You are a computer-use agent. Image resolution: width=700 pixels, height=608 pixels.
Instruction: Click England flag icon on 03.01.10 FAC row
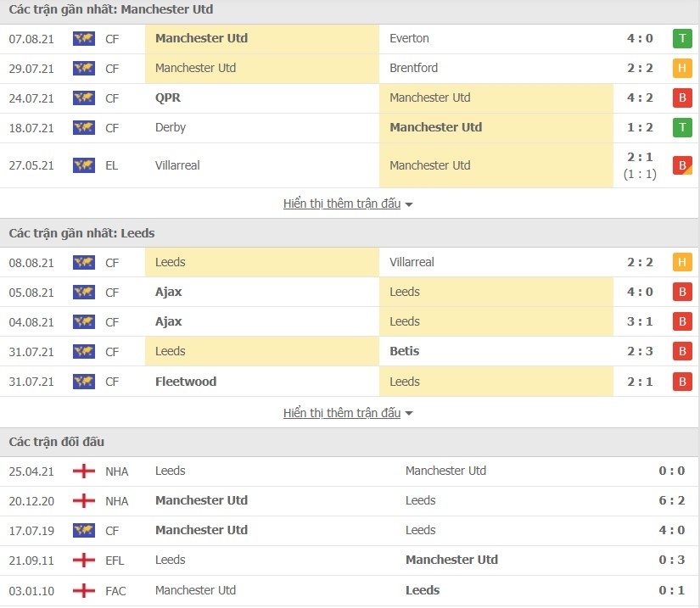tap(84, 590)
